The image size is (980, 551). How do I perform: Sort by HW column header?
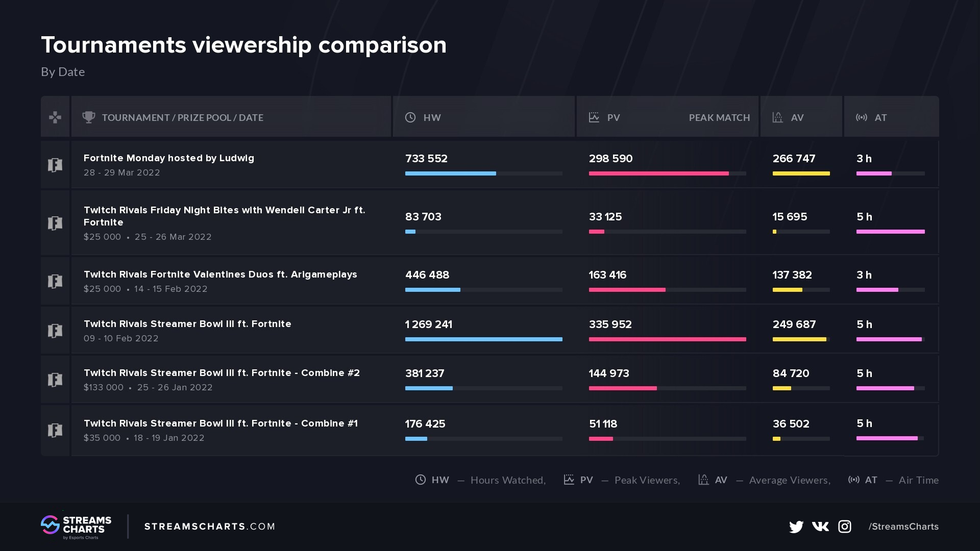click(432, 117)
